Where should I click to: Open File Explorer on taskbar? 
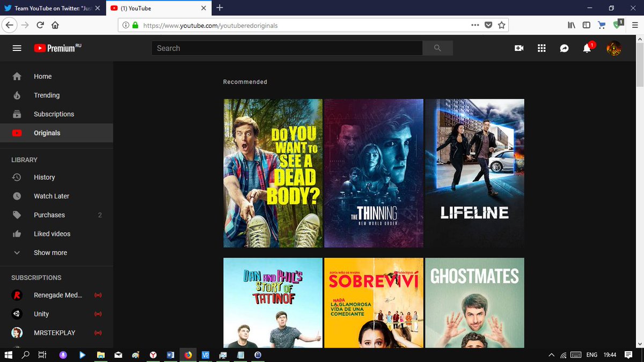coord(100,354)
